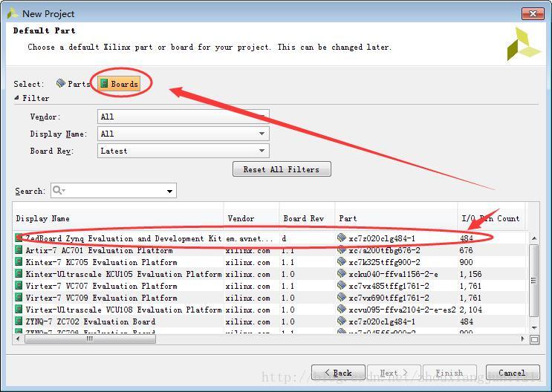Click vertical scrollbar up arrow
This screenshot has height=392, width=552.
click(x=534, y=238)
